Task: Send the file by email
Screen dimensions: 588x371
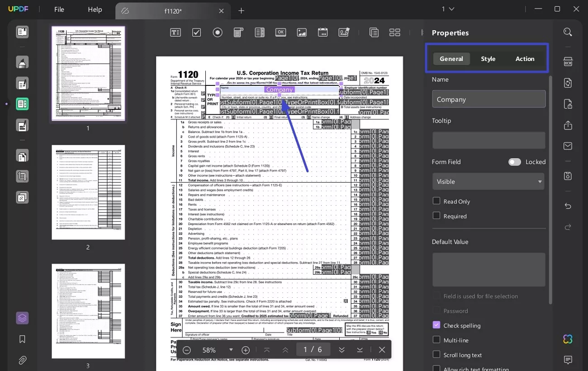Action: (x=568, y=146)
